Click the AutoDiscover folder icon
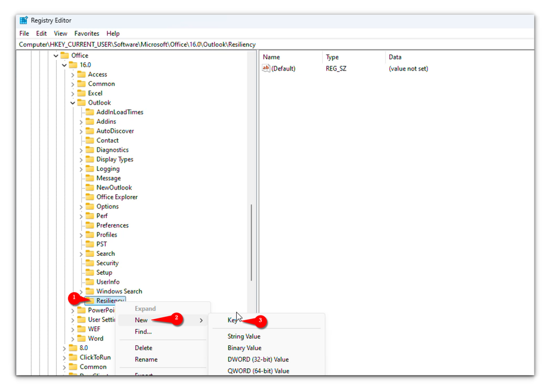Screen dimensions: 550x392 [90, 131]
